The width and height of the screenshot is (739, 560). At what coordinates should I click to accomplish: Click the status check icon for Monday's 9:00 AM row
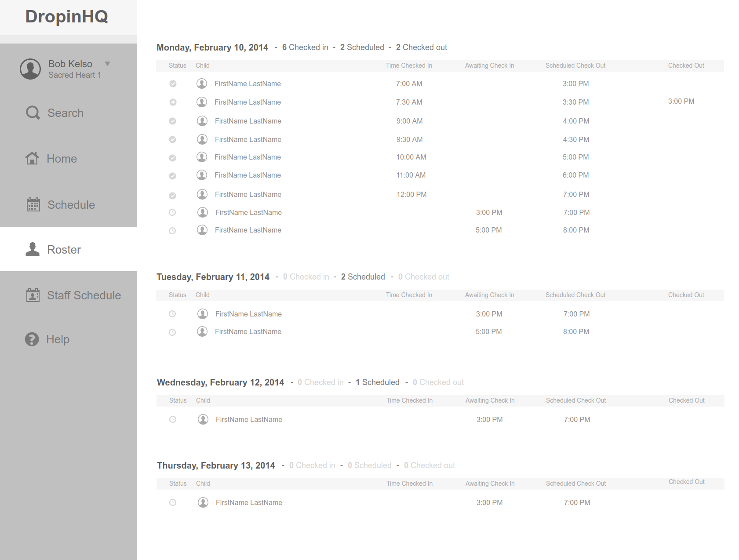[x=173, y=121]
